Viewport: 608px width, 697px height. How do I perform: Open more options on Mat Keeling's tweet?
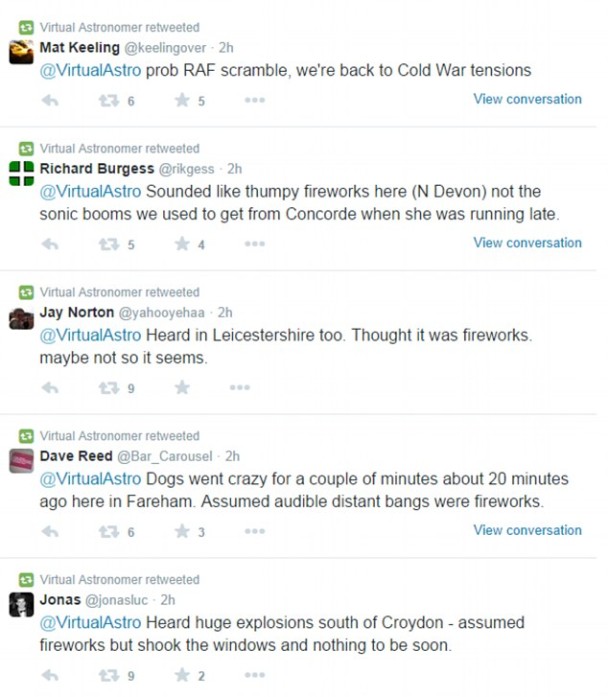click(x=254, y=100)
